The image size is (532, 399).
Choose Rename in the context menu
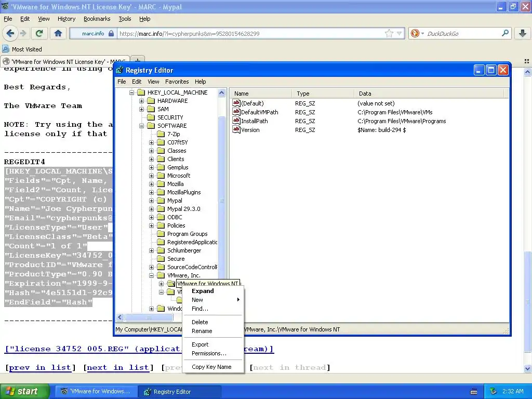pyautogui.click(x=213, y=331)
